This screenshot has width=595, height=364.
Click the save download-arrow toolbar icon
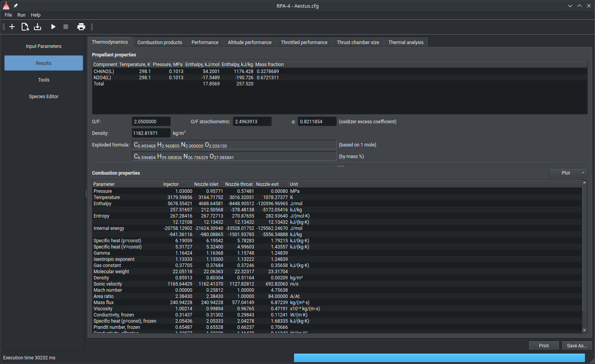(x=38, y=27)
